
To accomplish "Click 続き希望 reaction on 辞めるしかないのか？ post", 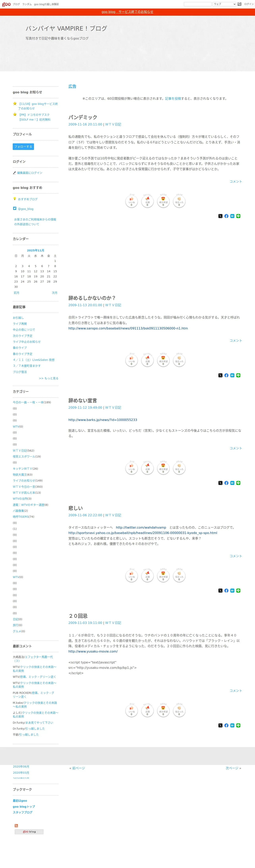I will 163,361.
